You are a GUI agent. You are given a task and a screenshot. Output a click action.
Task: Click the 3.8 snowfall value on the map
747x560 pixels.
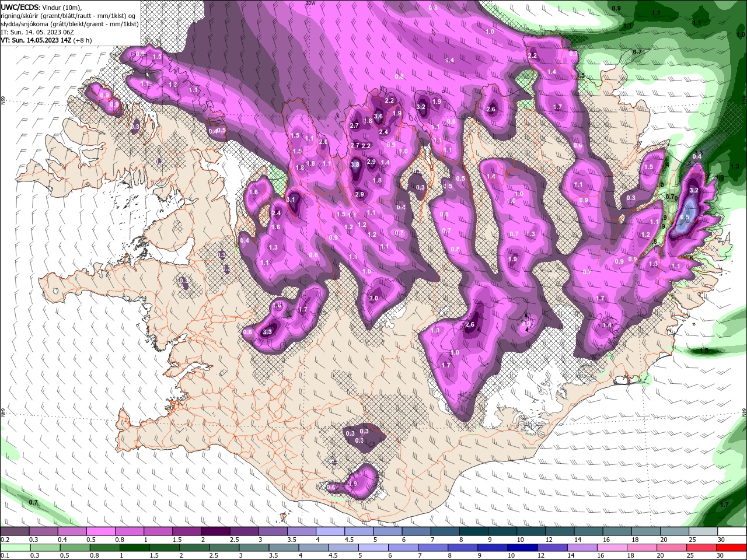[x=355, y=165]
